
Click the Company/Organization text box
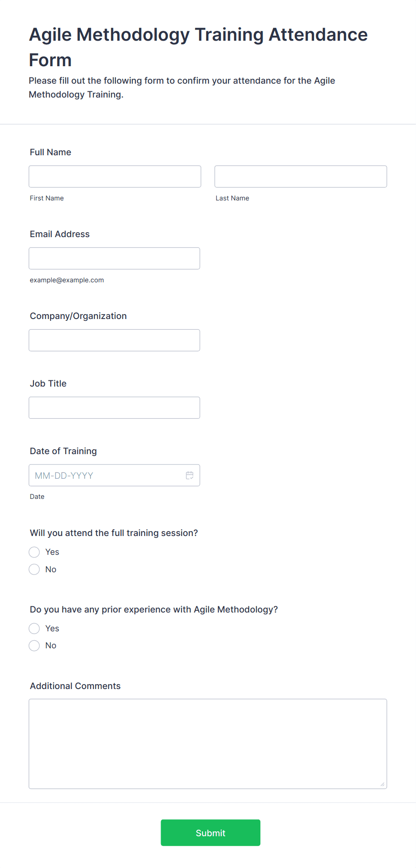pos(115,340)
